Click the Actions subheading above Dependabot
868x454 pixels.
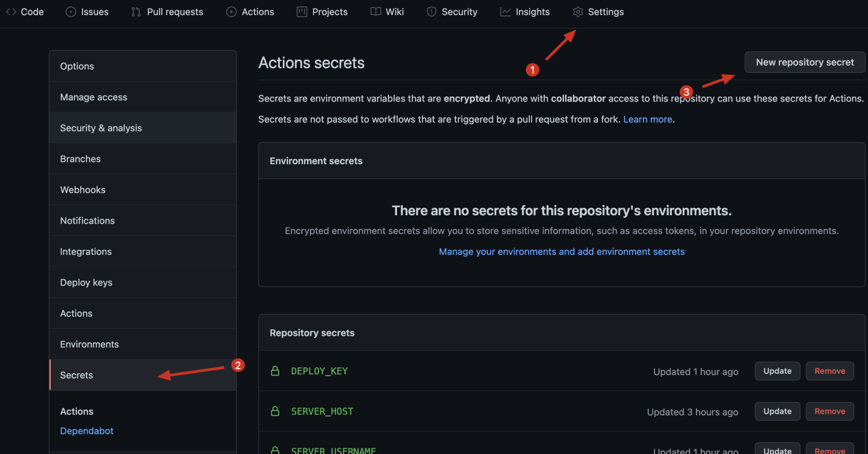pyautogui.click(x=77, y=411)
